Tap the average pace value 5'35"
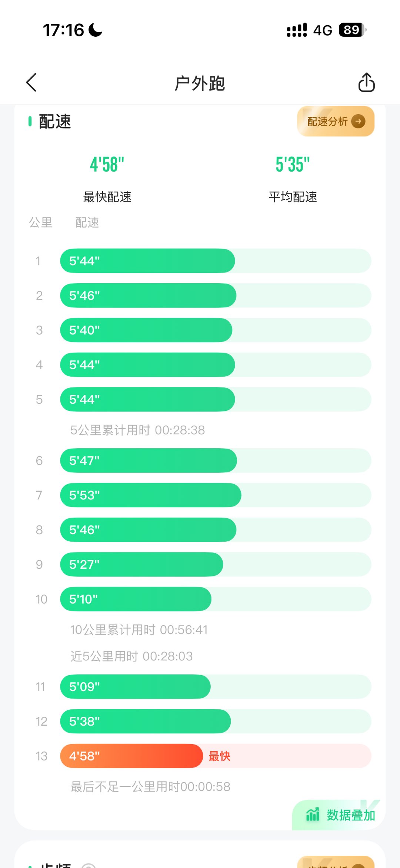The height and width of the screenshot is (868, 400). (293, 165)
